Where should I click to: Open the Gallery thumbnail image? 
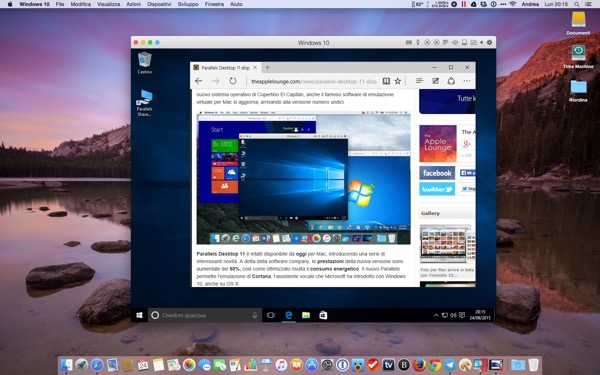445,244
